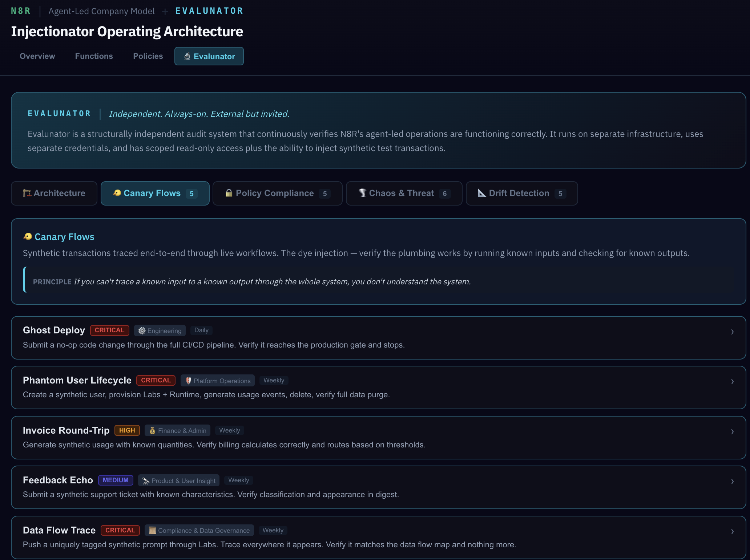
Task: Click the gear icon in Engineering tag
Action: pyautogui.click(x=142, y=330)
